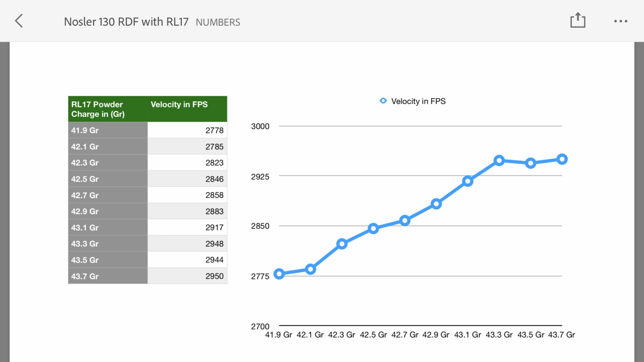This screenshot has height=362, width=644.
Task: Select the RL17 Powder Charge header cell
Action: [108, 109]
